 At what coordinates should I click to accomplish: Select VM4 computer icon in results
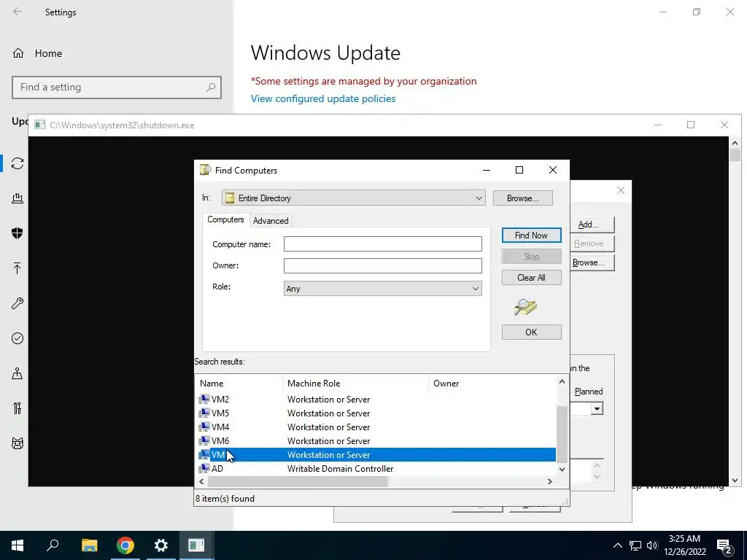tap(204, 427)
